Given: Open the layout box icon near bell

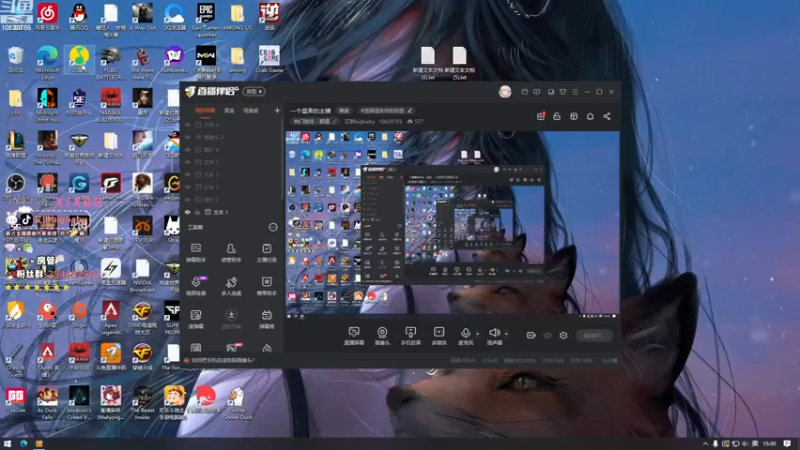Looking at the screenshot, I should click(574, 116).
